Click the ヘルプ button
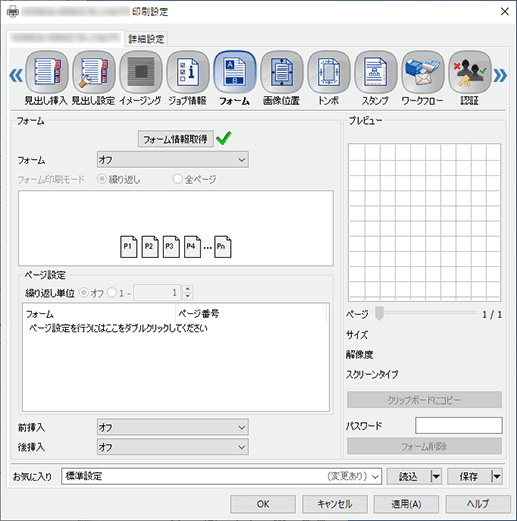Viewport: 517px width, 521px height. (x=478, y=504)
